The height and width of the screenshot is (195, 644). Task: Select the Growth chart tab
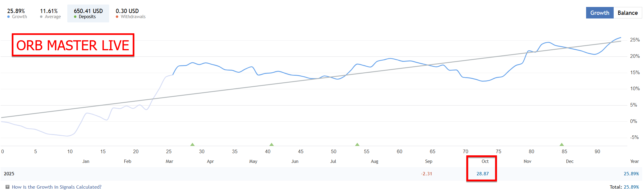coord(599,13)
